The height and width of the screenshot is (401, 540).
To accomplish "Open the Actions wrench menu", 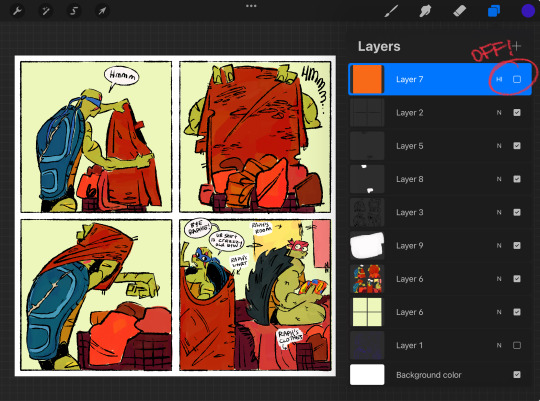I will pyautogui.click(x=17, y=11).
